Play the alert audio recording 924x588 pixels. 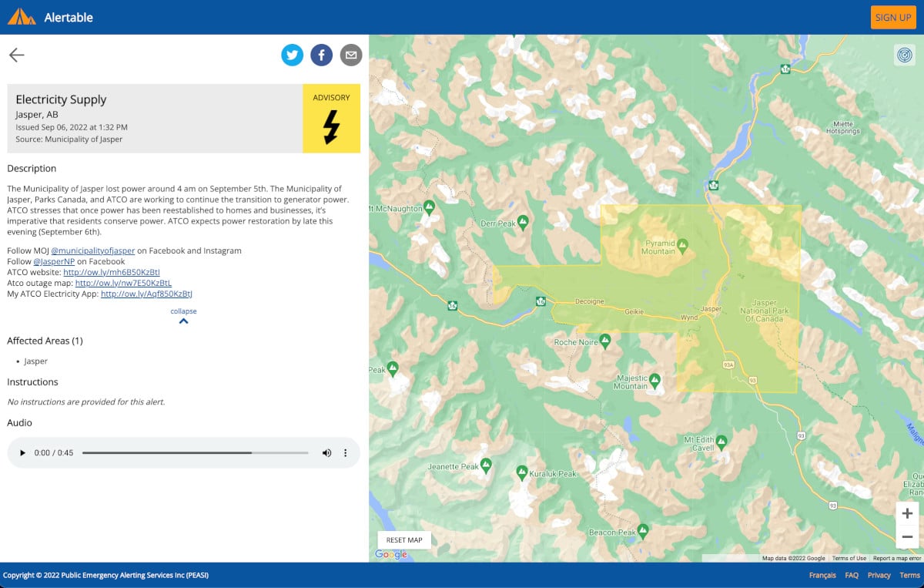coord(22,452)
